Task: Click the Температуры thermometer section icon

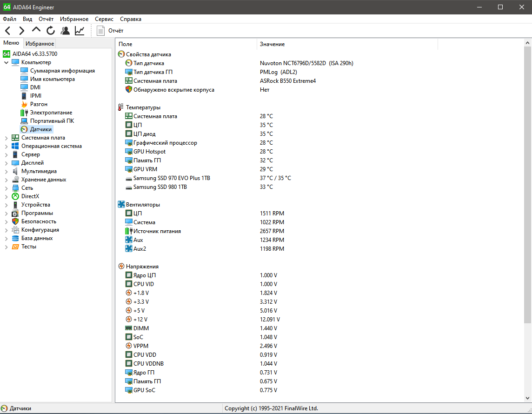Action: [x=121, y=107]
